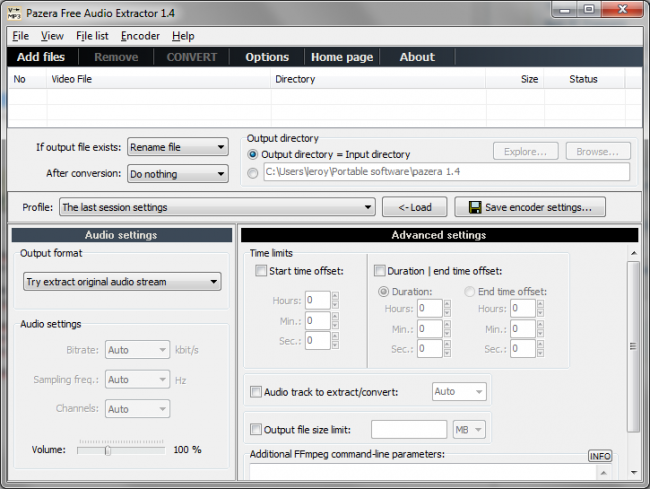Open If output file exists dropdown

[178, 147]
